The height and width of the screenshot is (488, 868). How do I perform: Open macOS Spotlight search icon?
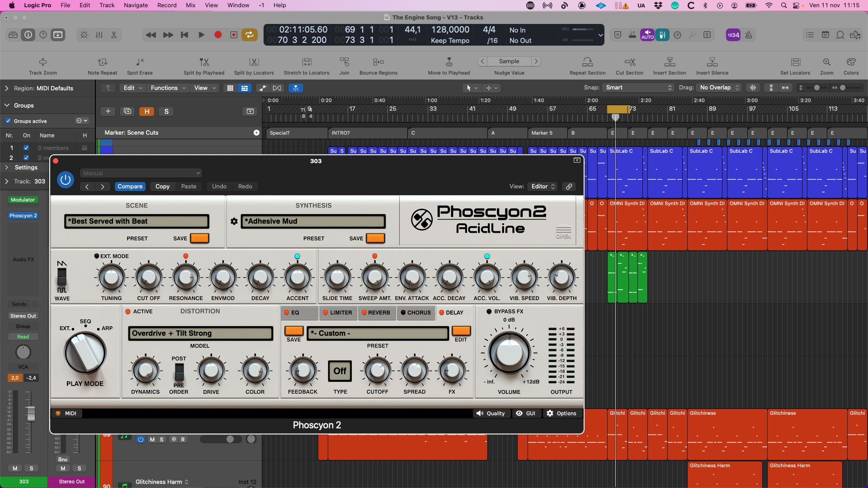(x=784, y=5)
